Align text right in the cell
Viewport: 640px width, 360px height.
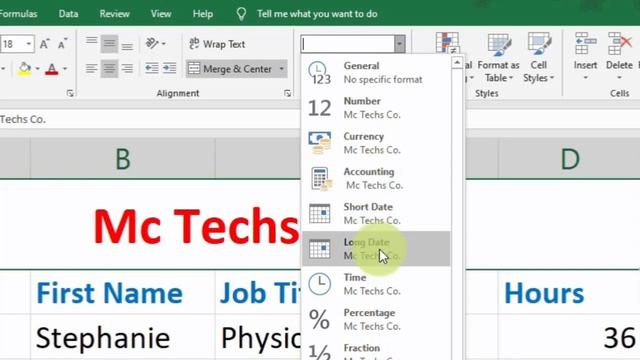click(127, 68)
